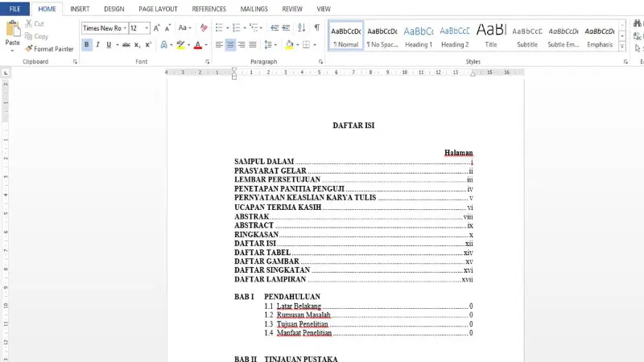Screen dimensions: 644x362
Task: Click the right indent marker on ruler
Action: (473, 74)
